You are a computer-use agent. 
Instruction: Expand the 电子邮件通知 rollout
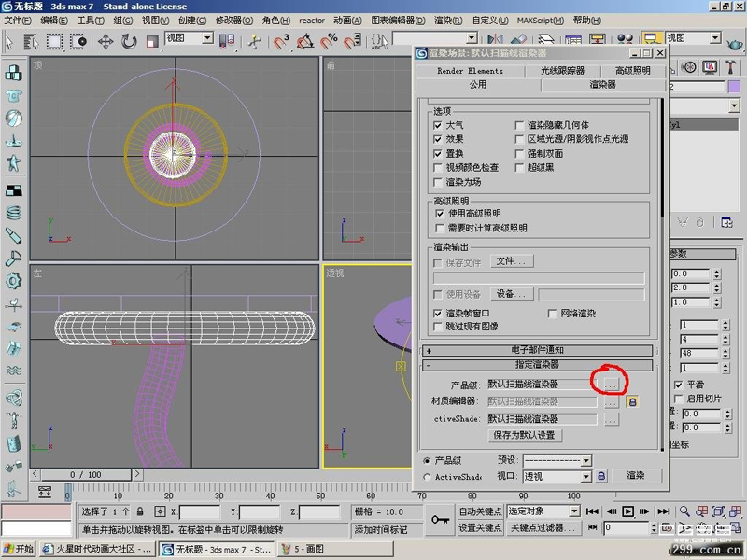click(x=537, y=350)
